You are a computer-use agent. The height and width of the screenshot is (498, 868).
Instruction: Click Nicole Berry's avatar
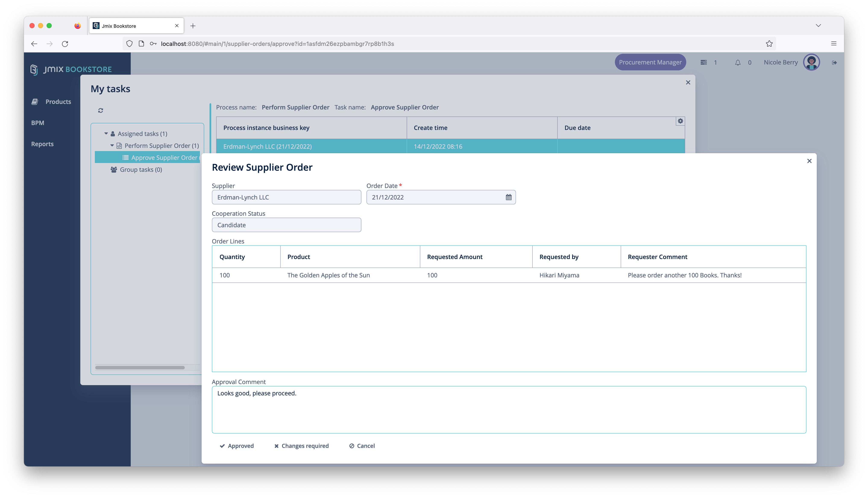pyautogui.click(x=811, y=62)
